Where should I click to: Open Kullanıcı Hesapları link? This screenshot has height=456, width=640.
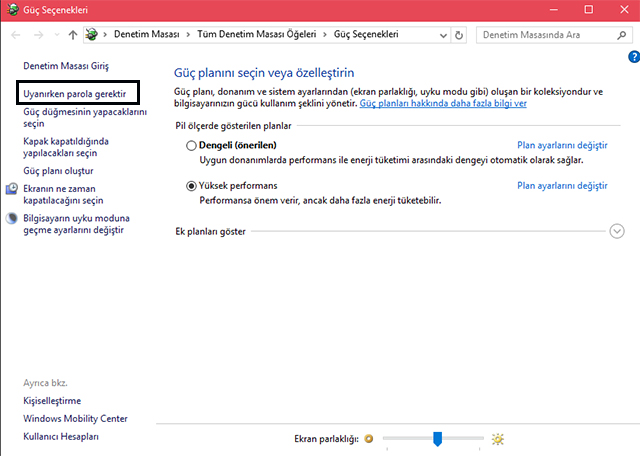click(61, 436)
